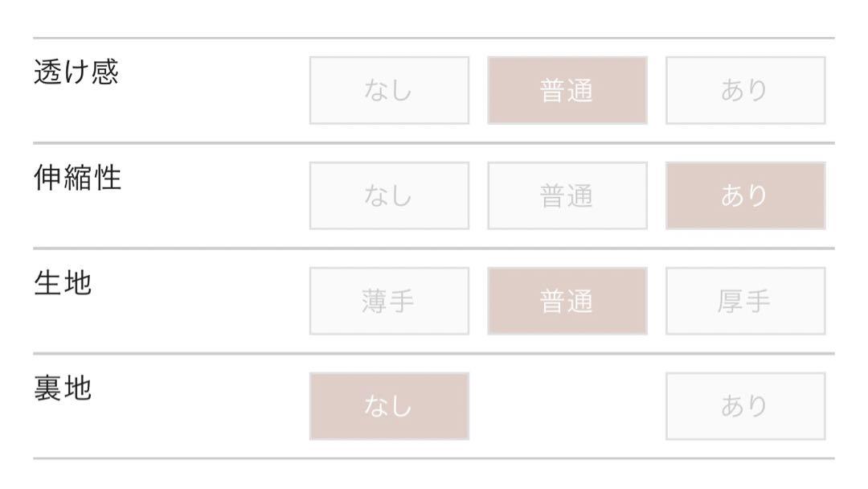Screen dimensions: 868x489
Task: Set 伸縮性 to あり
Action: point(746,195)
